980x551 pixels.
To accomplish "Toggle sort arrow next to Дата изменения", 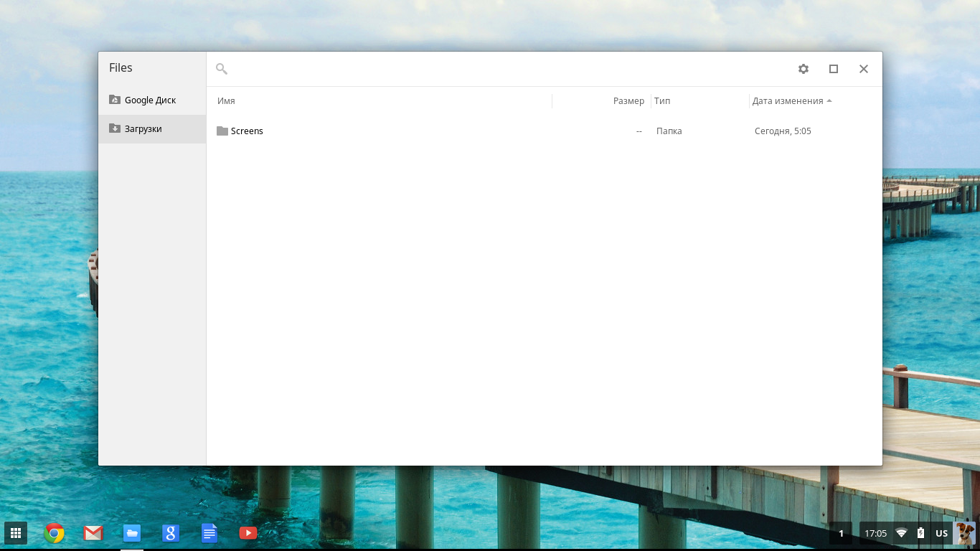I will 829,101.
